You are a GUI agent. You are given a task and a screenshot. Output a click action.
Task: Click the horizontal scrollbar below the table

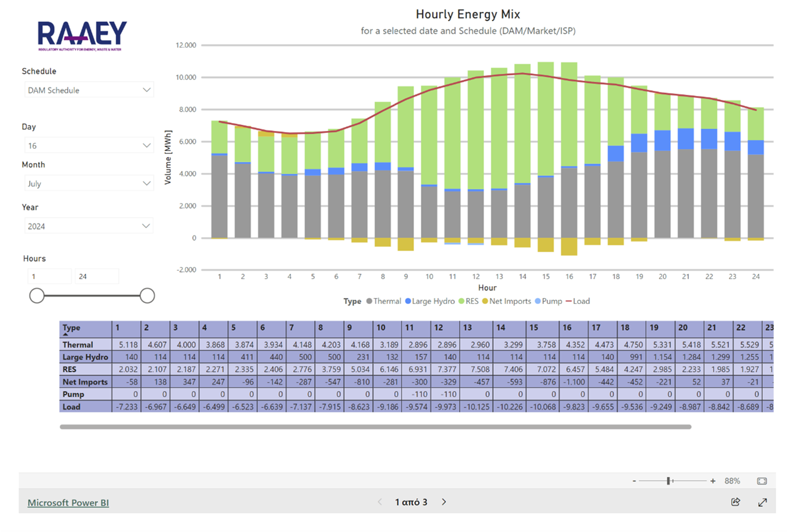(x=376, y=427)
